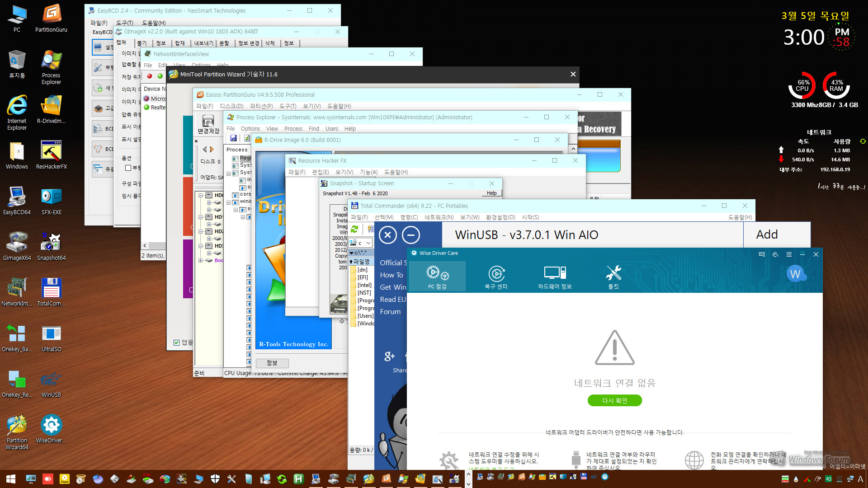The width and height of the screenshot is (868, 488).
Task: Click Wise Driver Care feedback message icon
Action: [x=762, y=254]
